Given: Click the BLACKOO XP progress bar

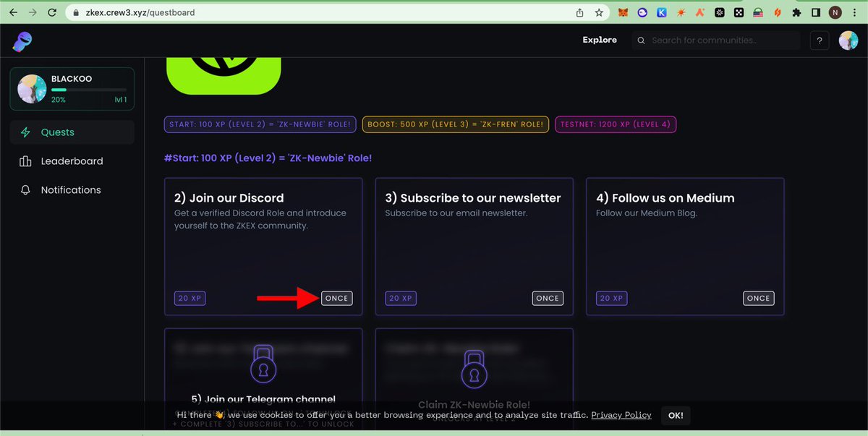Looking at the screenshot, I should pos(89,90).
